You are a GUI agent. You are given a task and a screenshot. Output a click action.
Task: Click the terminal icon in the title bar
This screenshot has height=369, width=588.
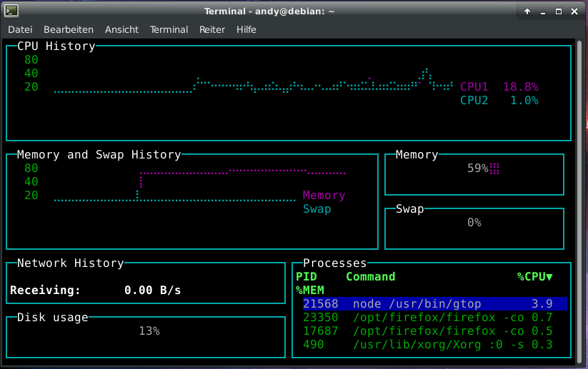(x=11, y=11)
